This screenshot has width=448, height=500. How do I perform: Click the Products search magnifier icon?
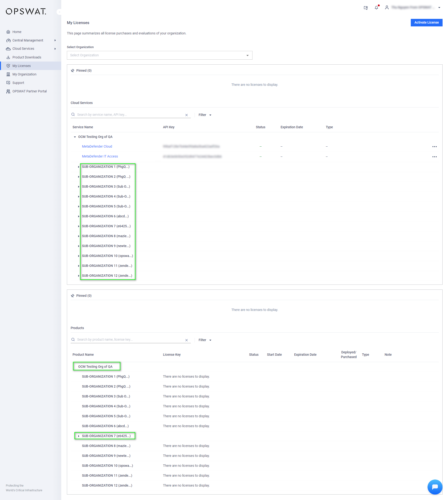[x=73, y=339]
